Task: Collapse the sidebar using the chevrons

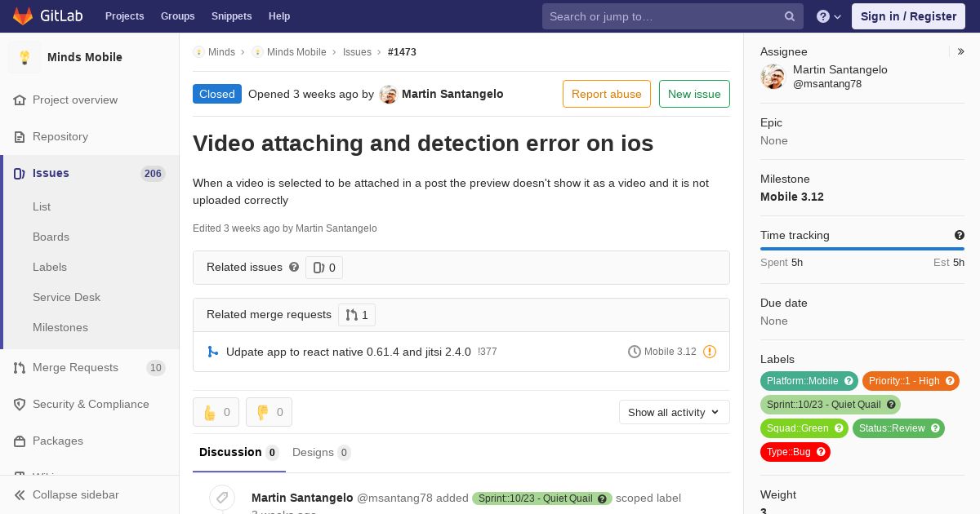Action: 20,495
